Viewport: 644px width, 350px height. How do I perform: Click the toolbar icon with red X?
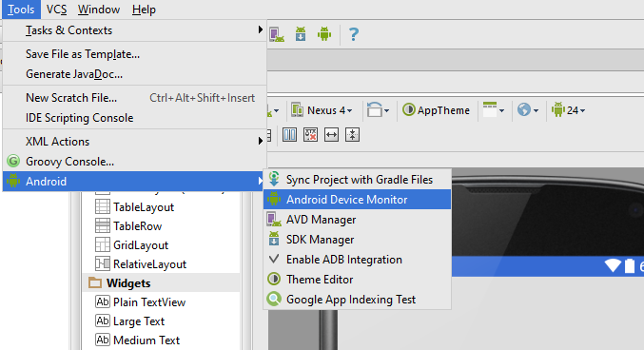(x=310, y=135)
